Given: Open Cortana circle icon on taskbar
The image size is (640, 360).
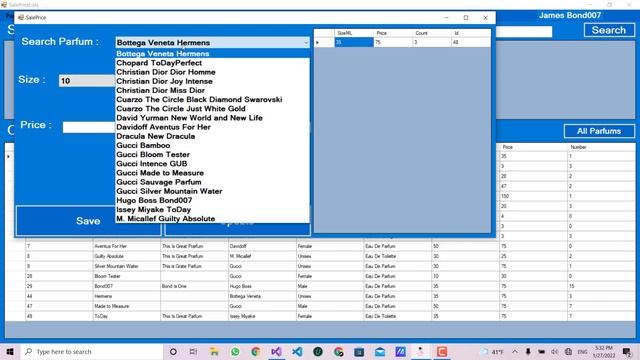Looking at the screenshot, I should [x=173, y=351].
